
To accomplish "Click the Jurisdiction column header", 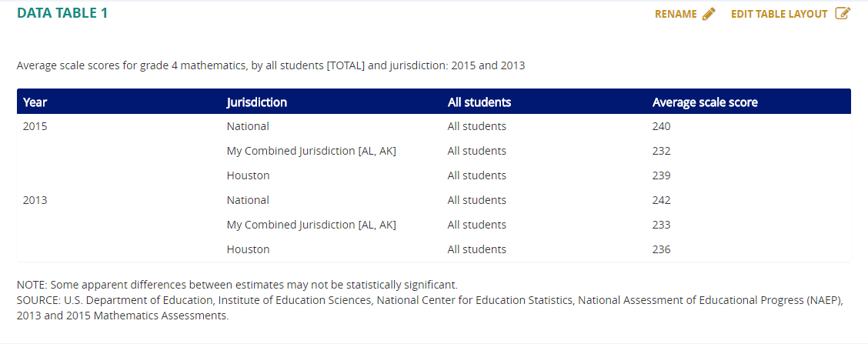I will click(257, 102).
